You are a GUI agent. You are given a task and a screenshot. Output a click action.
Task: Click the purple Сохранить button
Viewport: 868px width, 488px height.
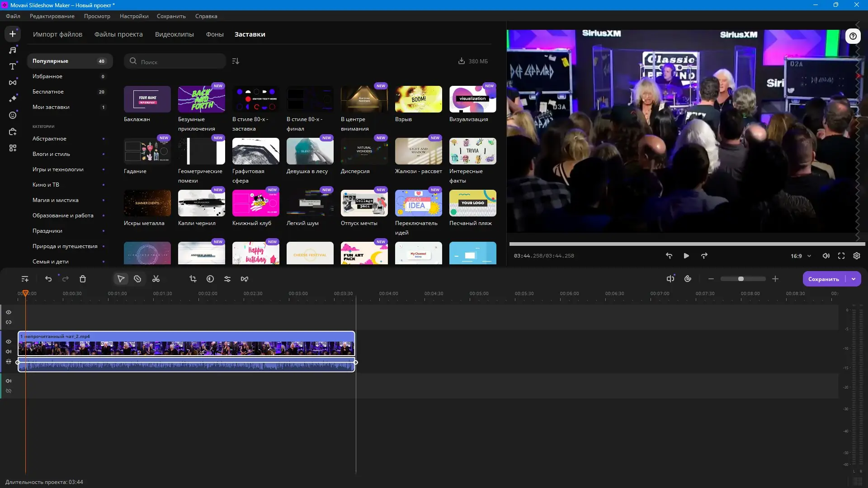click(x=823, y=279)
